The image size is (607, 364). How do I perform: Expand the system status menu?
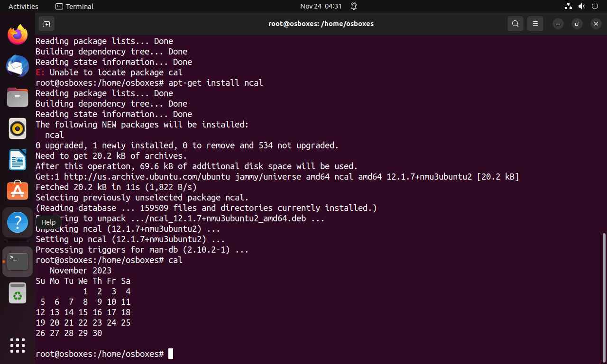tap(581, 6)
